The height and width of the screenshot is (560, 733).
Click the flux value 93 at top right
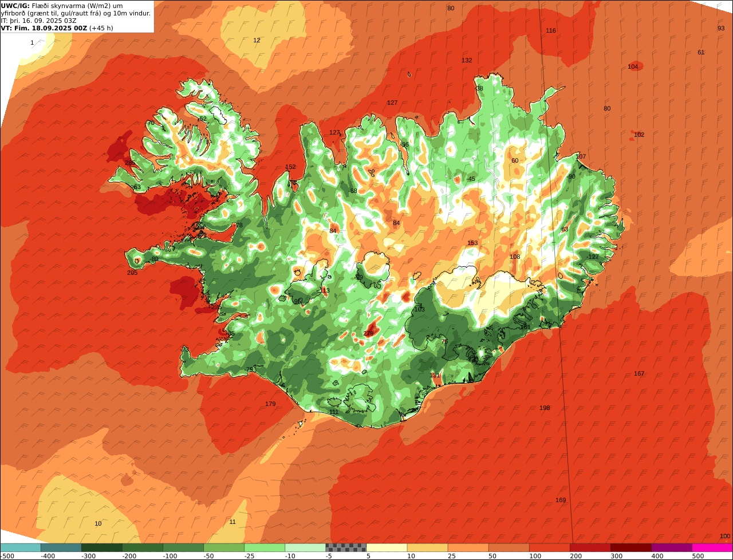721,28
